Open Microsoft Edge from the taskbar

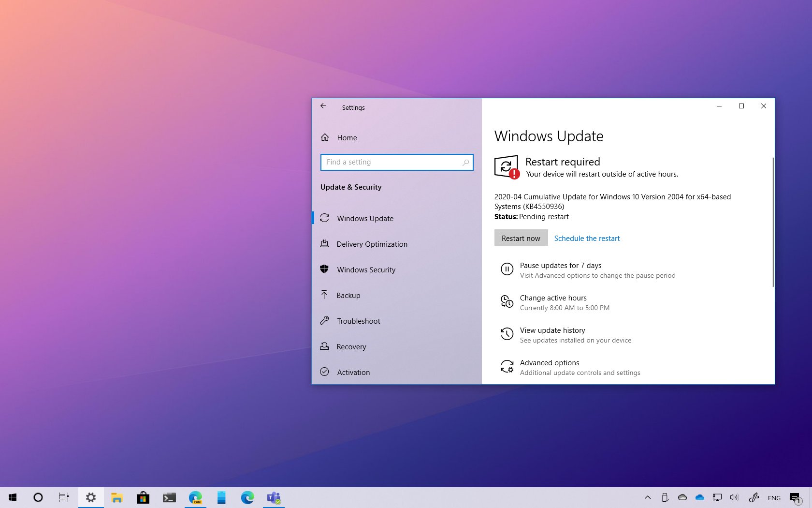247,497
